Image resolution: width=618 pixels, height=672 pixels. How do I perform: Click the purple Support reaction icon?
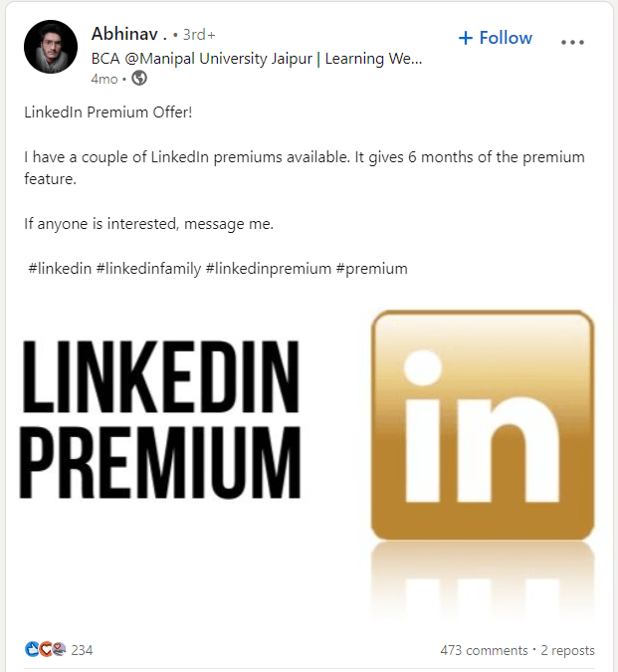click(x=58, y=650)
